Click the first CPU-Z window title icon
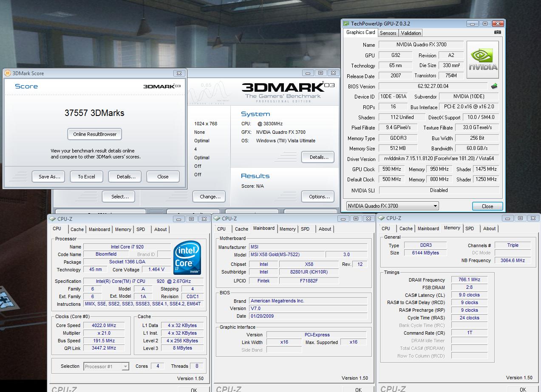The image size is (541, 392). (53, 219)
